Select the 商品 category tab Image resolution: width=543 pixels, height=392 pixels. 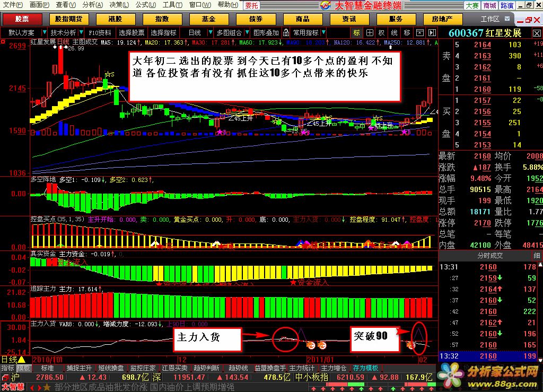pos(302,19)
